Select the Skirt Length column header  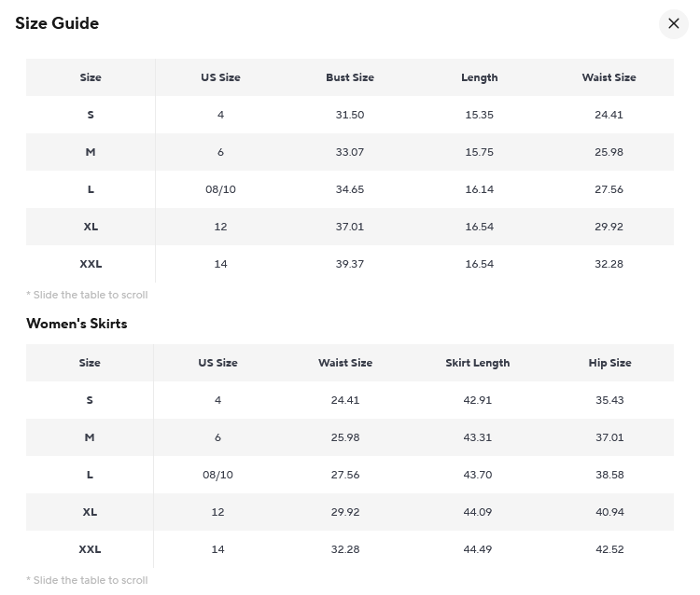tap(478, 363)
